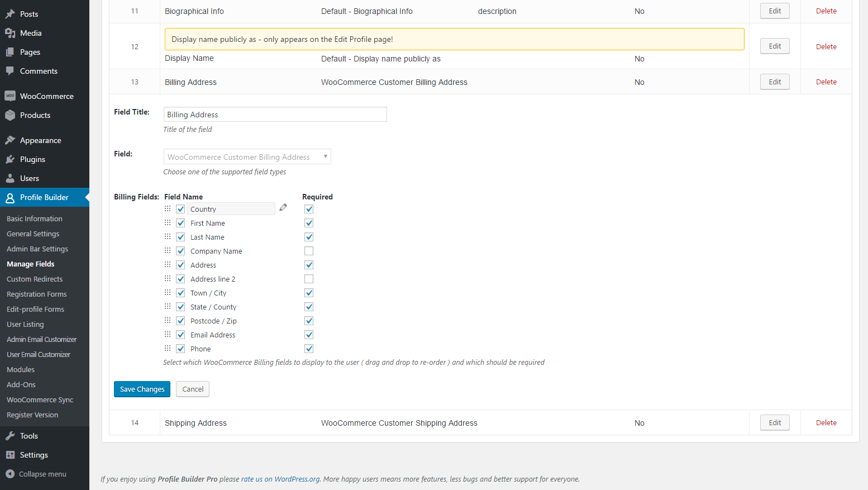
Task: Click the Products box icon
Action: pyautogui.click(x=10, y=115)
